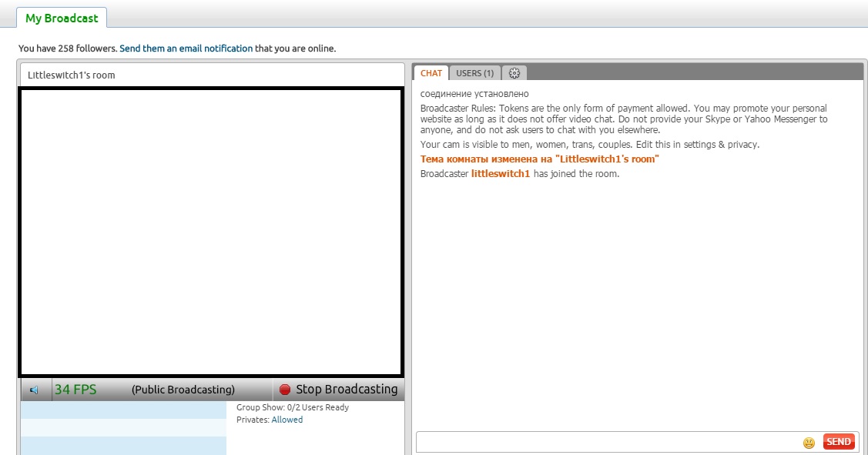Mute the broadcast audio speaker icon
Image resolution: width=868 pixels, height=455 pixels.
[x=34, y=390]
